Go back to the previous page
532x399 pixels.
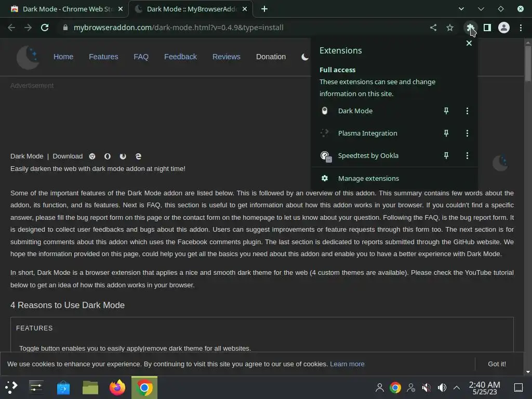(11, 28)
